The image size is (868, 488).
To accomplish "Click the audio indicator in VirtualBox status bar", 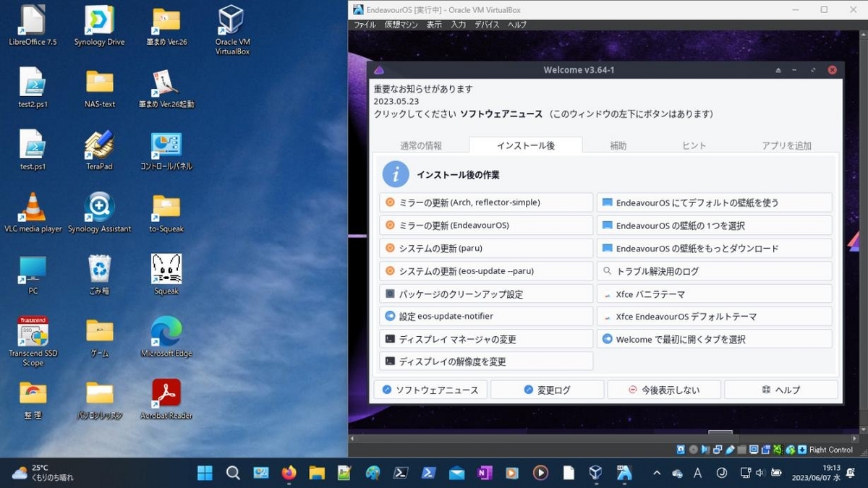I will (x=705, y=450).
